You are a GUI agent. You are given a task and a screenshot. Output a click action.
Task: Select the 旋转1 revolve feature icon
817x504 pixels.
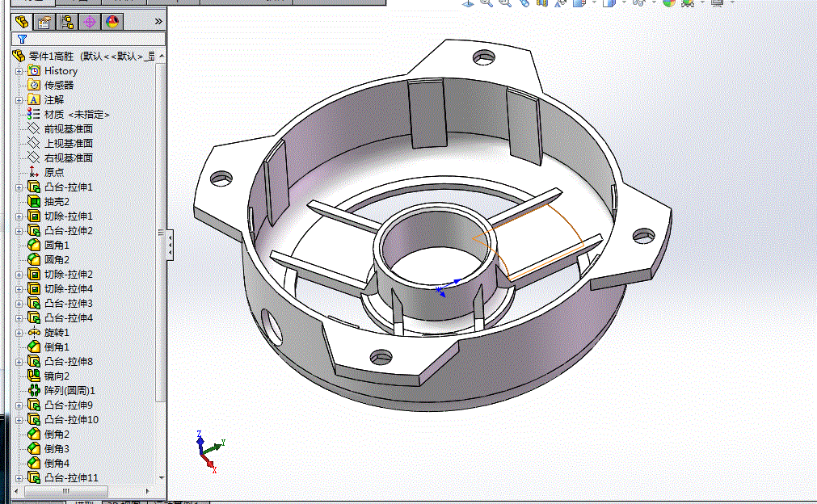click(x=34, y=332)
